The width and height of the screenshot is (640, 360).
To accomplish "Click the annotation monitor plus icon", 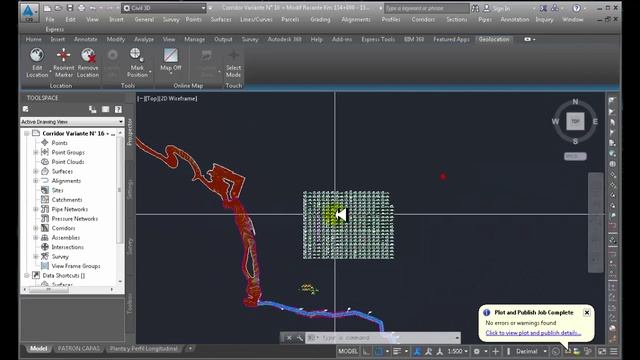I will pyautogui.click(x=496, y=351).
